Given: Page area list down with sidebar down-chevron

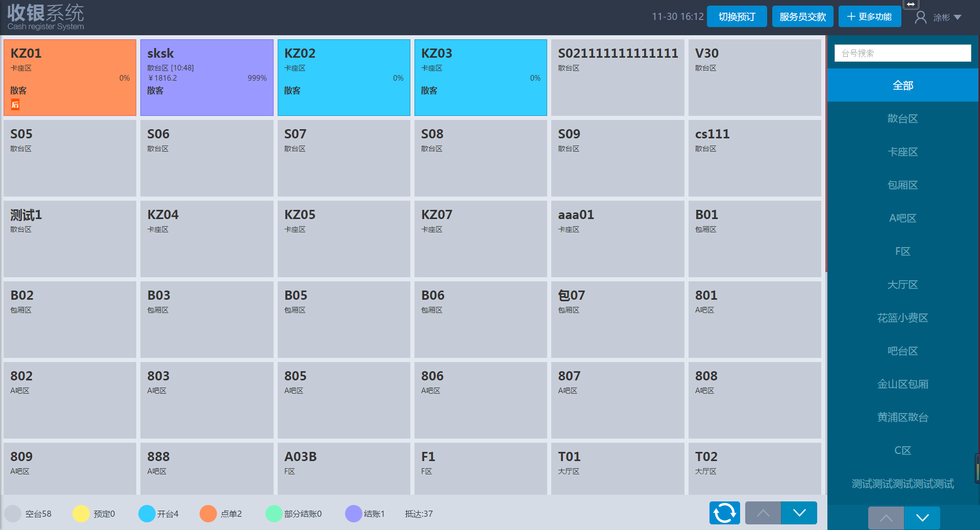Looking at the screenshot, I should point(922,518).
